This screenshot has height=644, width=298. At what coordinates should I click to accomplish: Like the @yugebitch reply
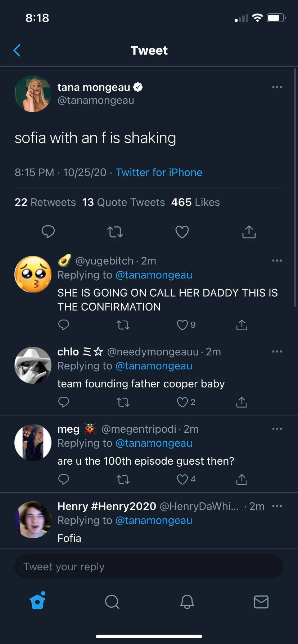(x=182, y=325)
